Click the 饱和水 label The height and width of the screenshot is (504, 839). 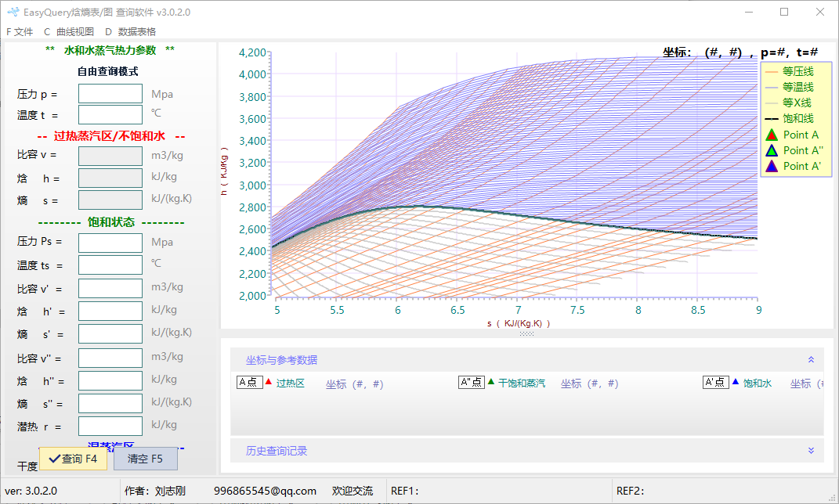pyautogui.click(x=757, y=383)
